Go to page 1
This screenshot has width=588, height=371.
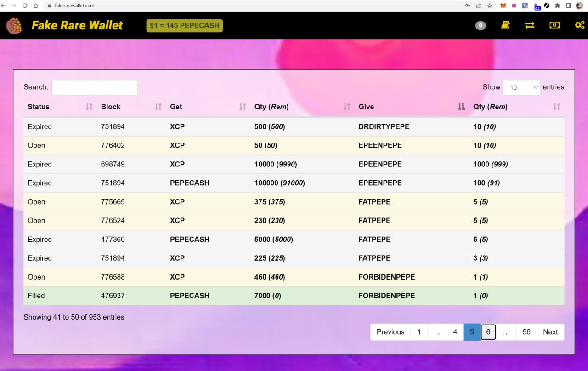[x=419, y=332]
